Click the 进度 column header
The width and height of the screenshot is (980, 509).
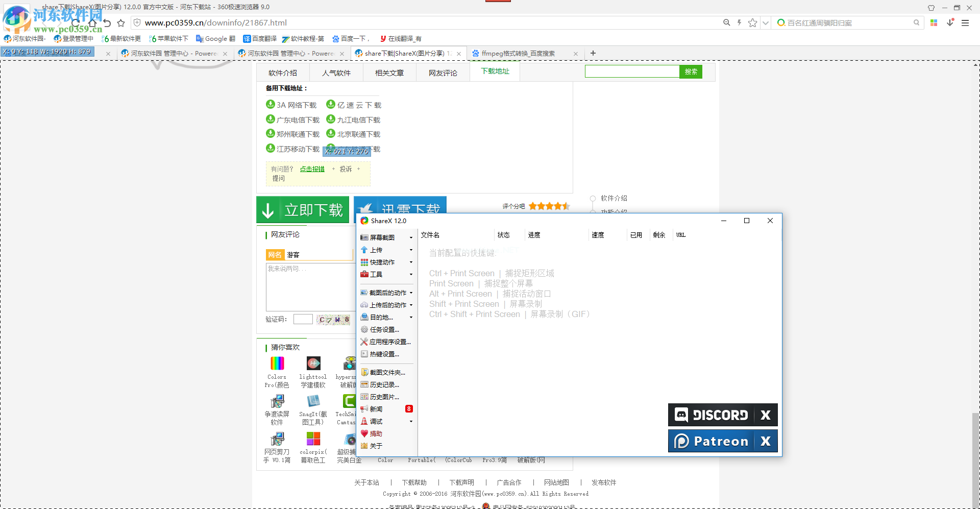tap(534, 235)
